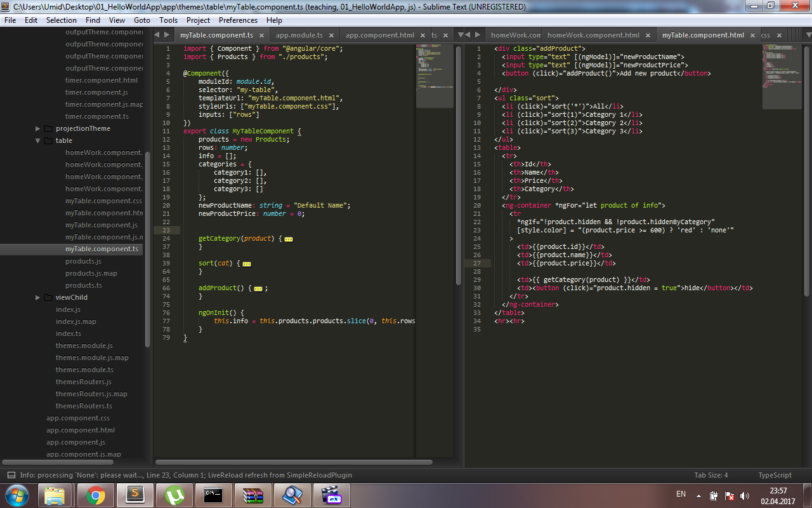Viewport: 812px width, 508px height.
Task: Open Windows Start button
Action: [x=16, y=495]
